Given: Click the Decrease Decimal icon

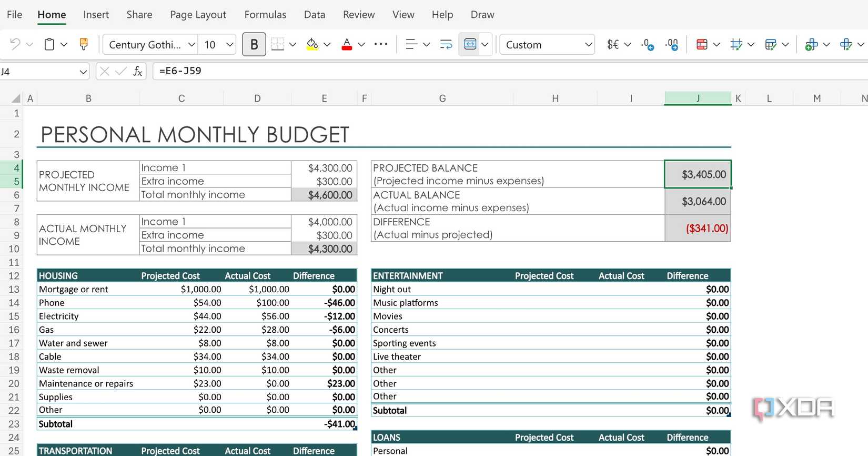Looking at the screenshot, I should pyautogui.click(x=648, y=45).
